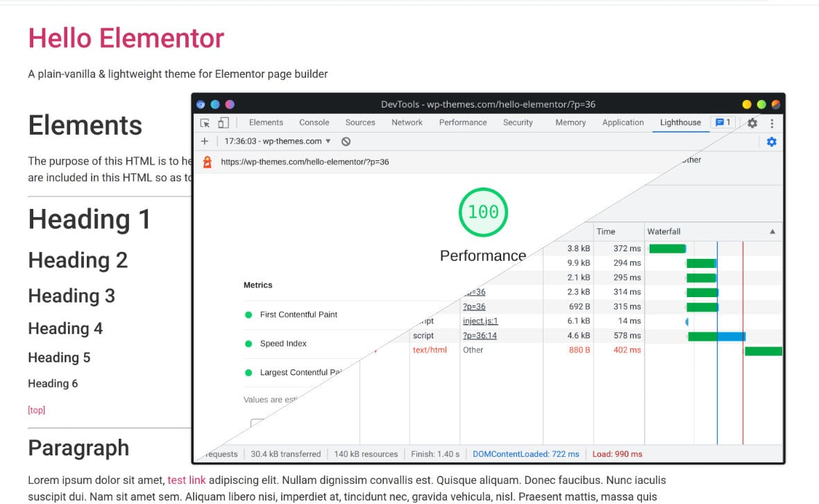Click the 'Metrics' section label
The height and width of the screenshot is (504, 819).
(258, 285)
